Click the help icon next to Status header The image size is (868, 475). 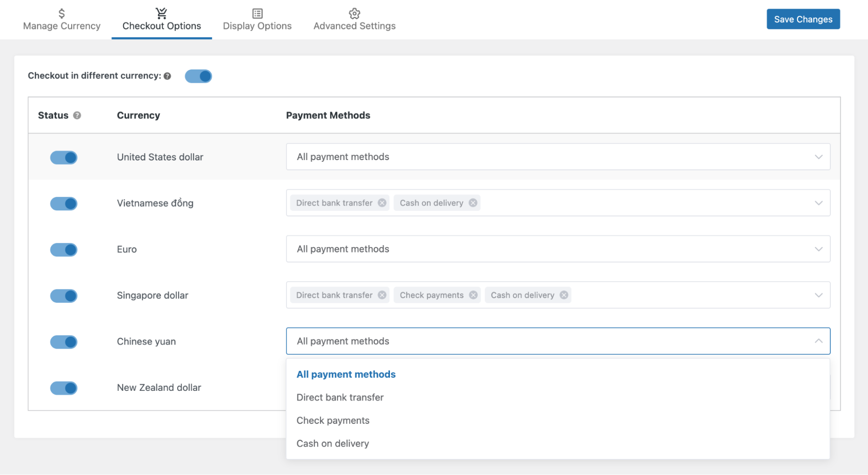point(77,115)
